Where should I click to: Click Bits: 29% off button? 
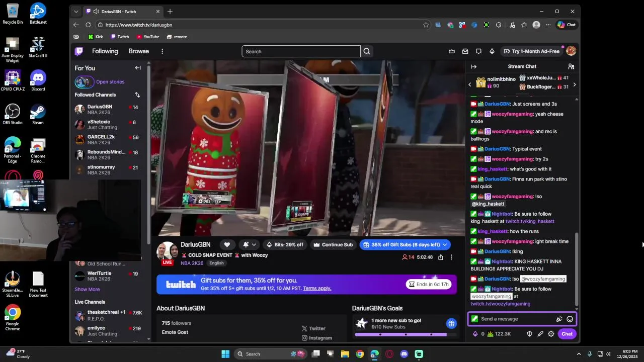285,245
